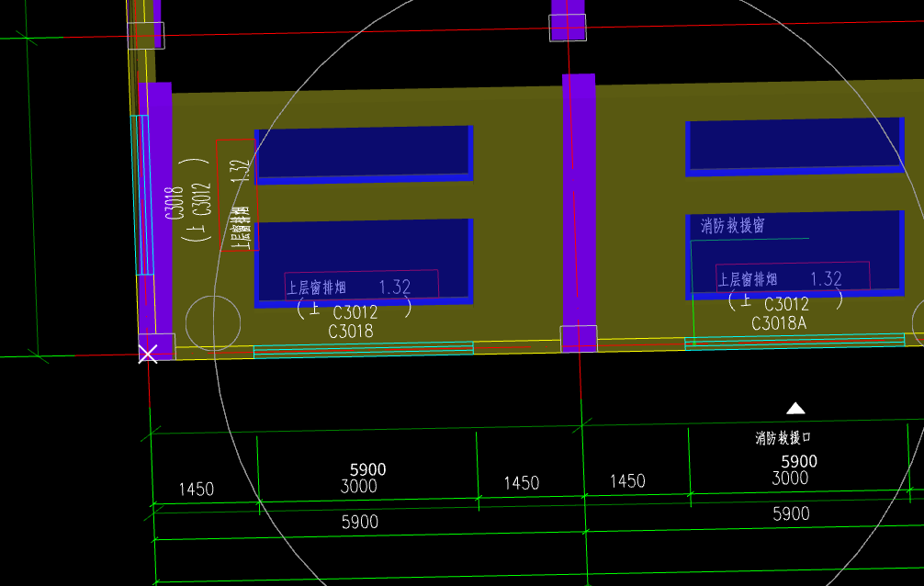Click the column square at the top-left corner
The width and height of the screenshot is (924, 586).
[146, 36]
